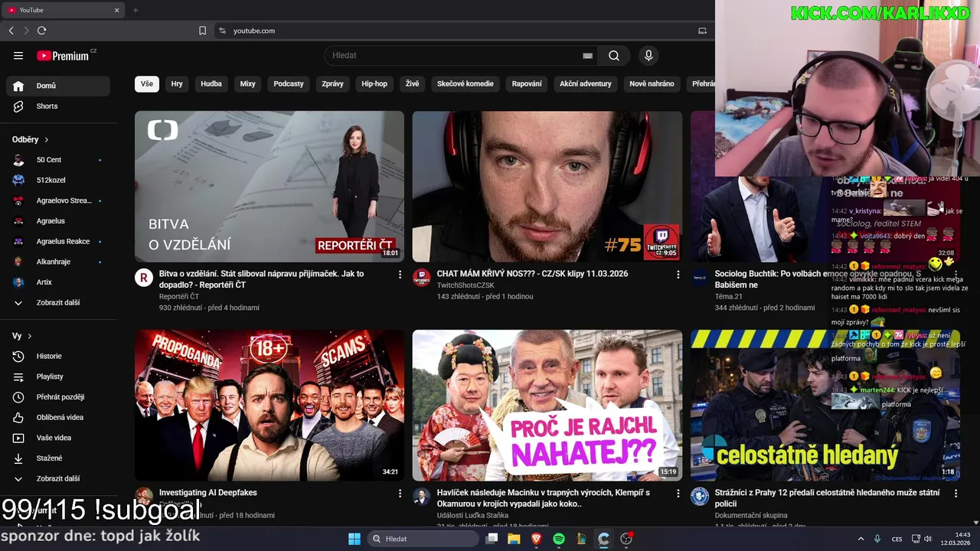Viewport: 980px width, 551px height.
Task: Open the on-screen keyboard in the search box
Action: [587, 56]
